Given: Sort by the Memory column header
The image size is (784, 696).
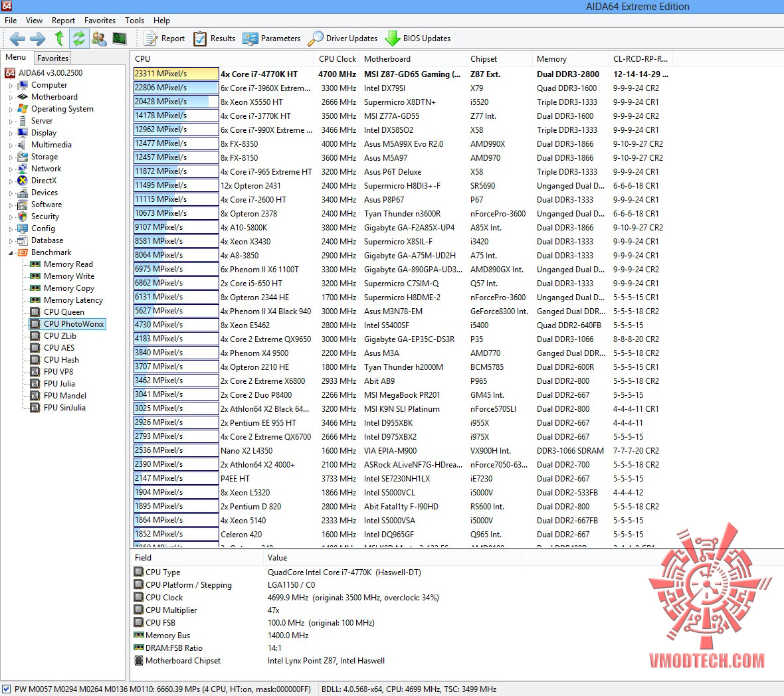Looking at the screenshot, I should [x=571, y=59].
